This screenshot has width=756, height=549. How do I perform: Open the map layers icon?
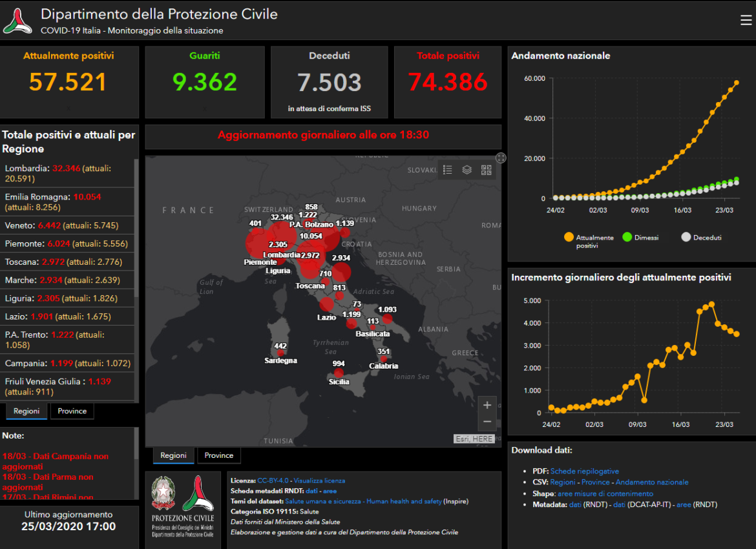(467, 170)
